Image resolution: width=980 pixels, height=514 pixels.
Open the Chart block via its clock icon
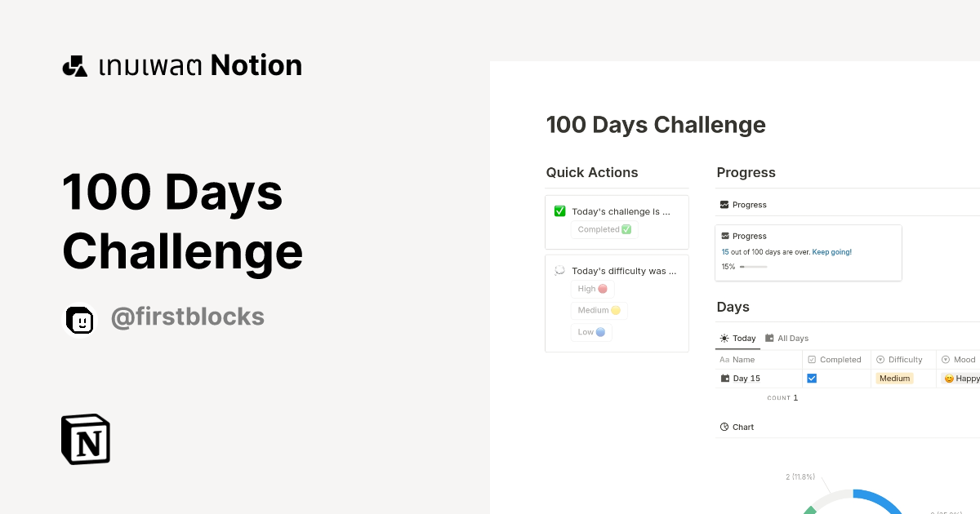[724, 427]
